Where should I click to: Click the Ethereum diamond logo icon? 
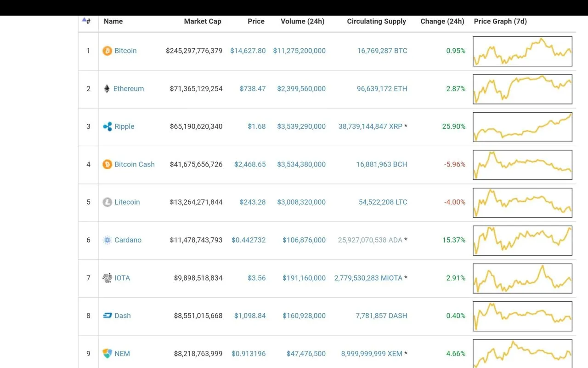(x=107, y=89)
